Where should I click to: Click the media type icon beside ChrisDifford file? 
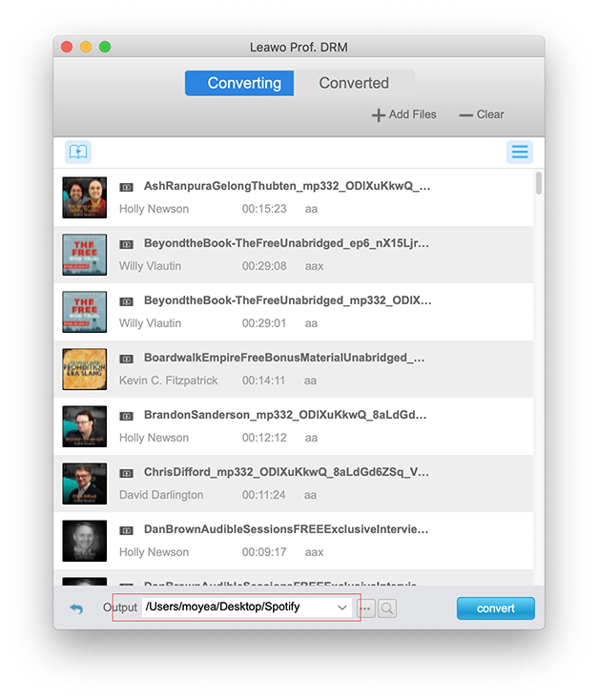[126, 473]
